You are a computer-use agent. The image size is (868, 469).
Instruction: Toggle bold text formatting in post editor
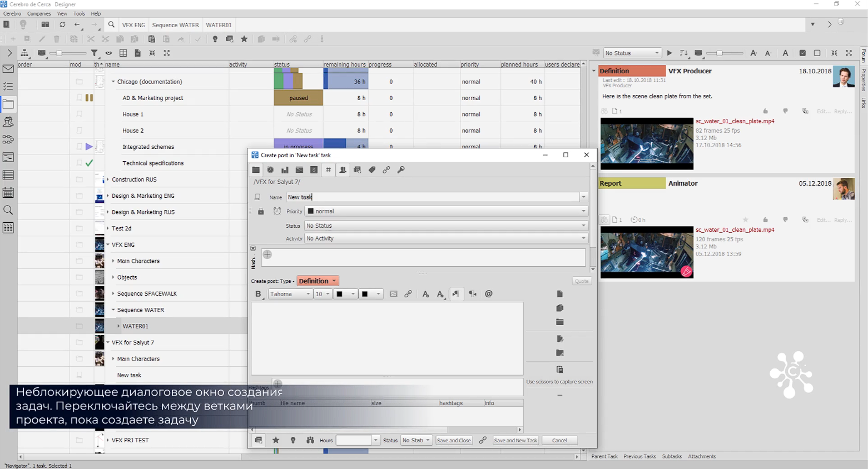(258, 294)
